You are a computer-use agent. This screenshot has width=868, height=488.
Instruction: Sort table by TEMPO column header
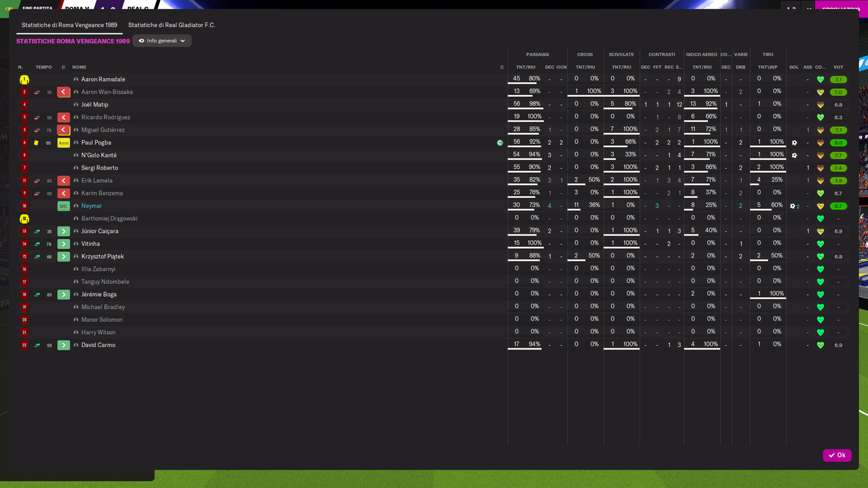(43, 67)
